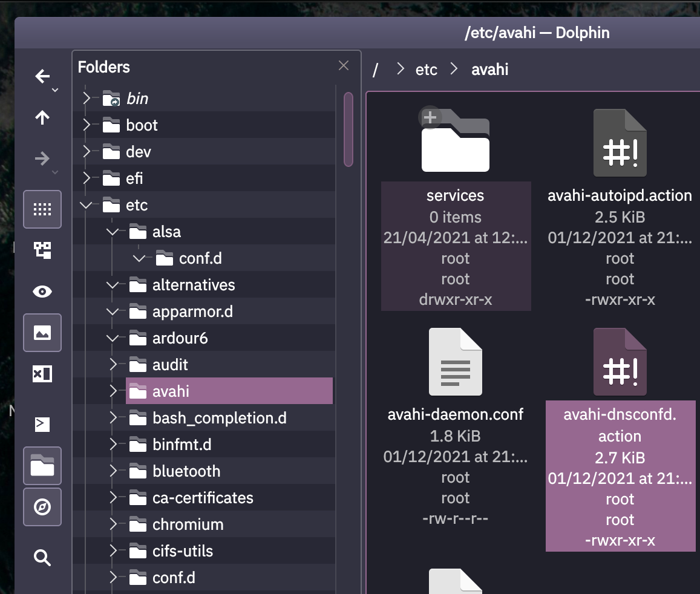
Task: Select avahi-dnsconfd.action script file icon
Action: pos(620,362)
